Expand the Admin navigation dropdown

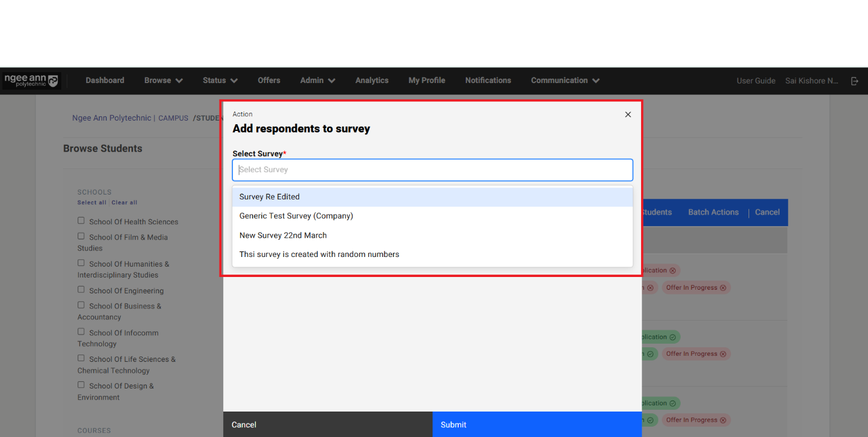click(x=317, y=81)
